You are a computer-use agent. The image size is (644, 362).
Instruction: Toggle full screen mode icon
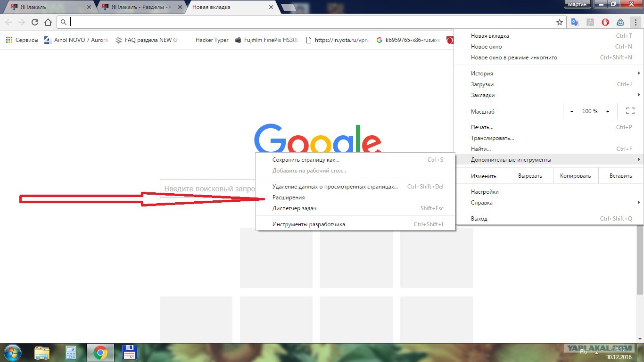[x=630, y=111]
